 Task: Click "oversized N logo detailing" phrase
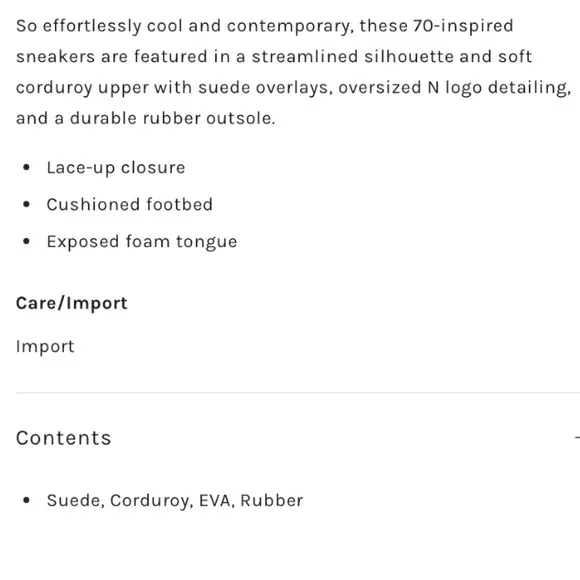tap(454, 88)
